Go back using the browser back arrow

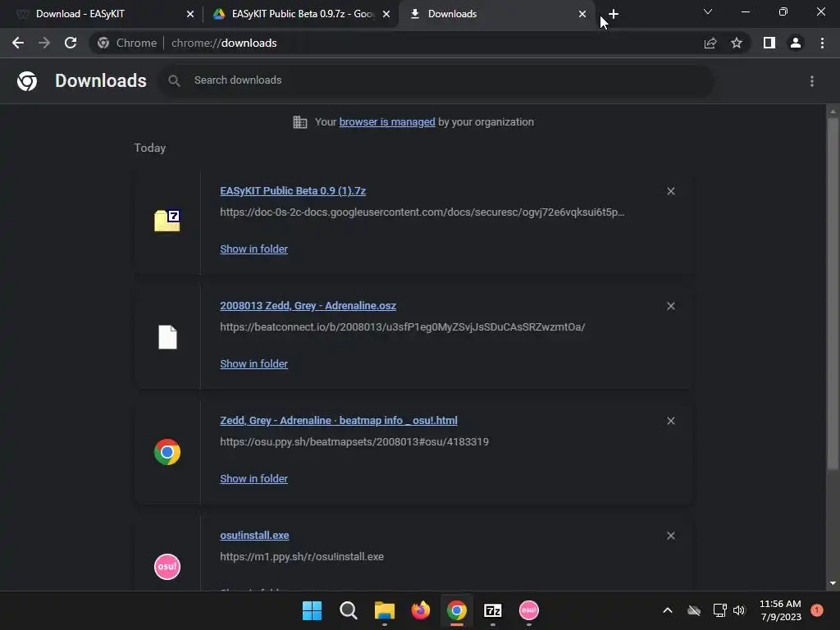click(18, 43)
